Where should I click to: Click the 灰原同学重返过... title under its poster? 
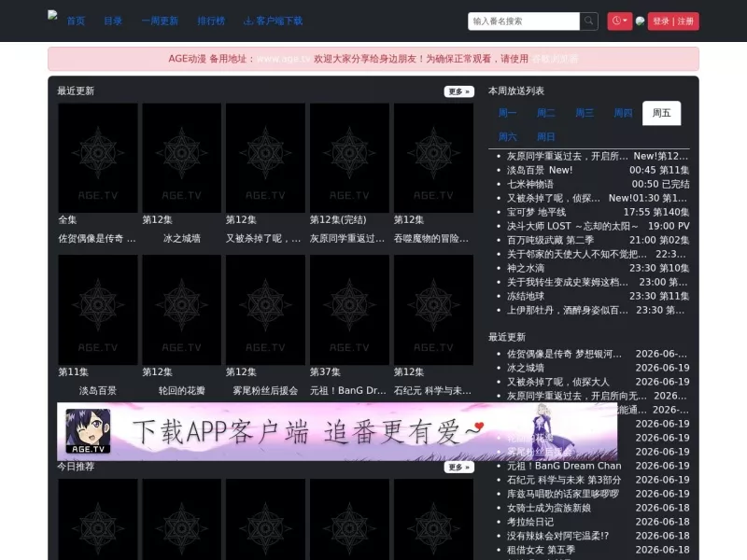pos(347,238)
